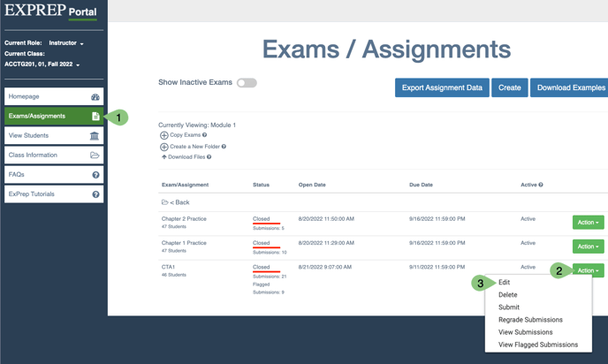Click the Exam/Assignment column header
This screenshot has height=364, width=608.
click(185, 185)
